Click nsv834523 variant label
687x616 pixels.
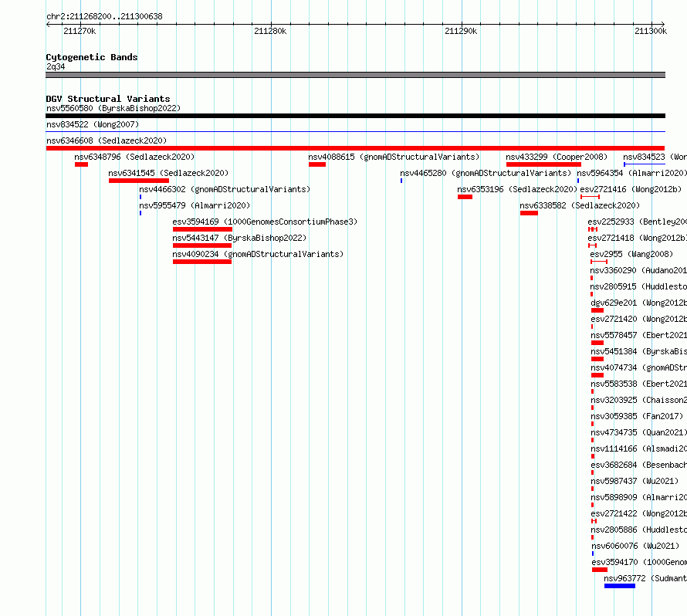tap(655, 157)
